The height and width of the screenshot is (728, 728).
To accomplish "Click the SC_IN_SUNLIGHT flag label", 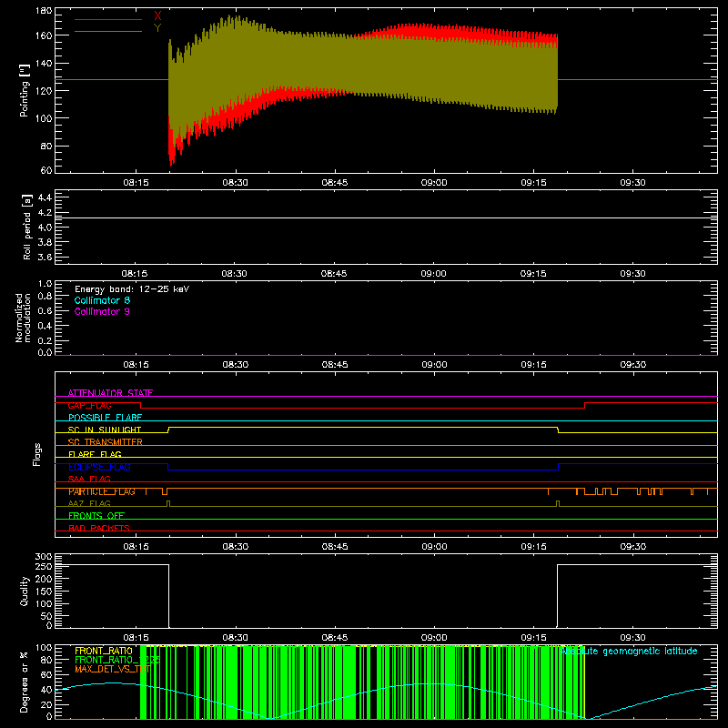I will tap(105, 430).
